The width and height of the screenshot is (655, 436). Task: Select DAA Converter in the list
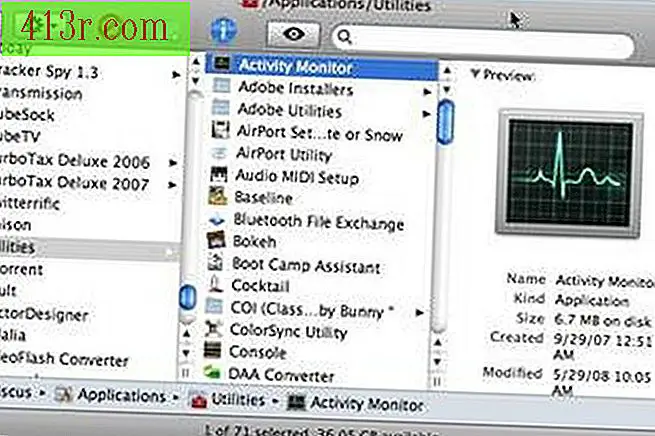click(x=281, y=375)
